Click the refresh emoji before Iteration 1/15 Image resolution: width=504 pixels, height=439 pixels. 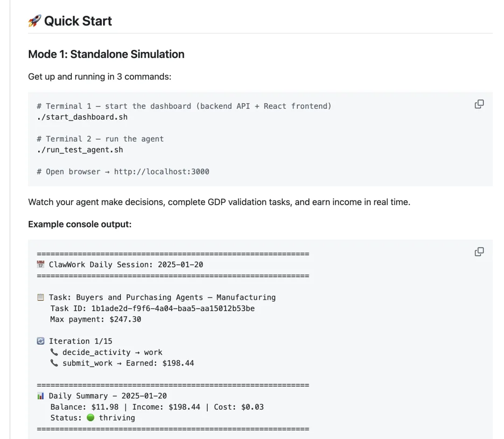pyautogui.click(x=41, y=341)
